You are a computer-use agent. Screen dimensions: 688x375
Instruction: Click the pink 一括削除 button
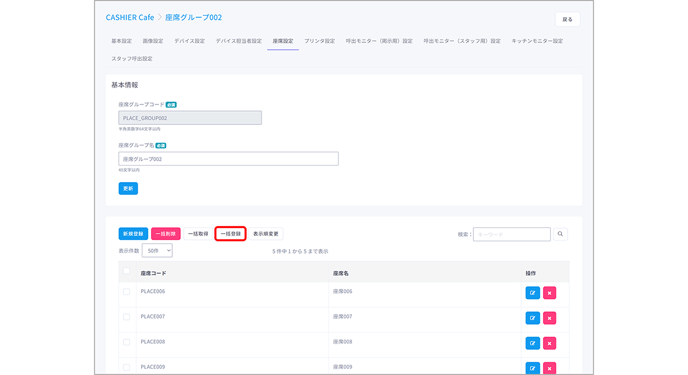coord(165,234)
